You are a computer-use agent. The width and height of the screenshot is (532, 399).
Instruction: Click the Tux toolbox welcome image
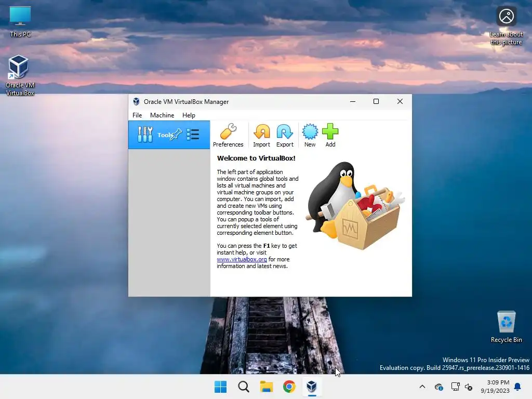click(355, 206)
